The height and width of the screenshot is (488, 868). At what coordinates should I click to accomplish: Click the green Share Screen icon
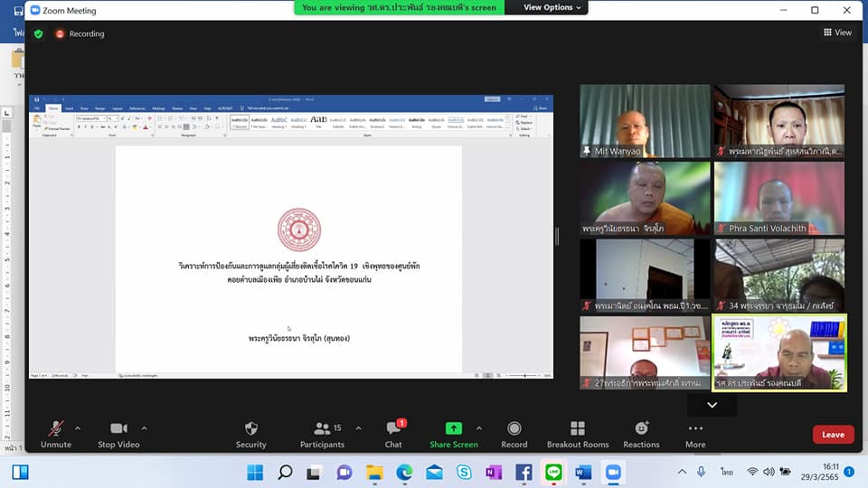[453, 428]
